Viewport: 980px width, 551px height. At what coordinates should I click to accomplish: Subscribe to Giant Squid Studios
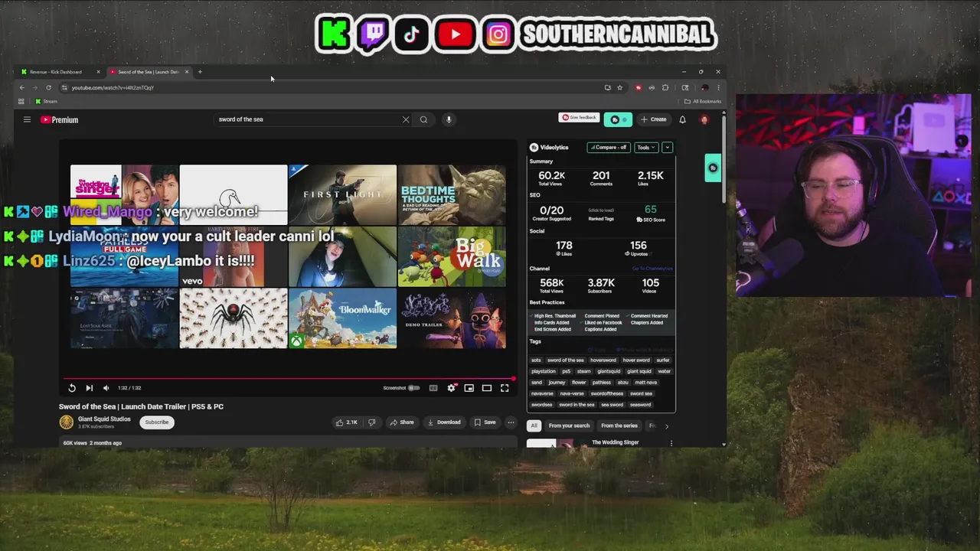156,422
